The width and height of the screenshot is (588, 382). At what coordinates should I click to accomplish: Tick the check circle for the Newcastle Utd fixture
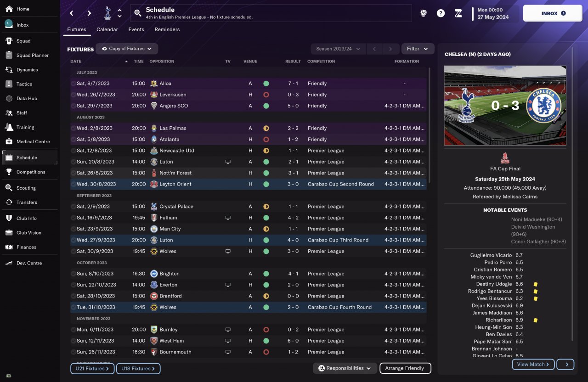73,151
